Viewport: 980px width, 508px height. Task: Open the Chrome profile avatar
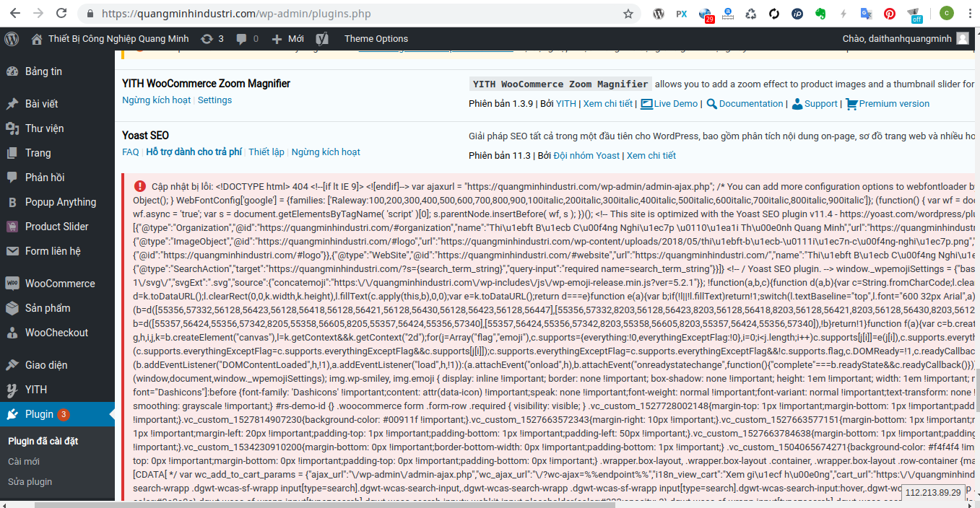(946, 14)
